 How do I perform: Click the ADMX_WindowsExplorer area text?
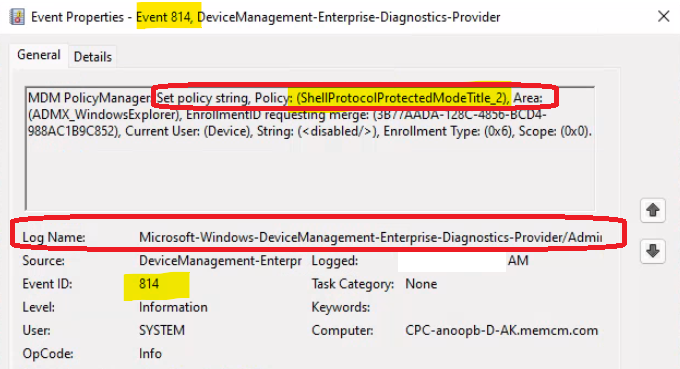point(104,115)
